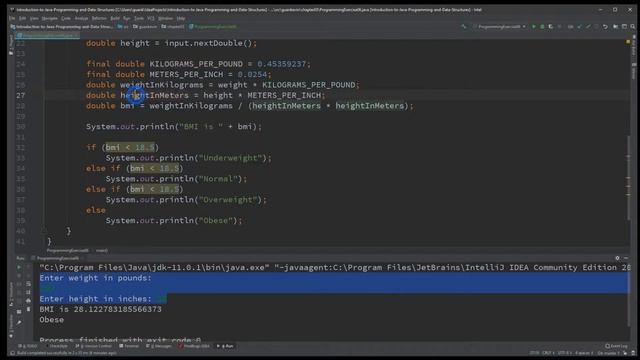Click the class file breadcrumb in navigation bar
Screen dimensions: 640x360
click(213, 27)
